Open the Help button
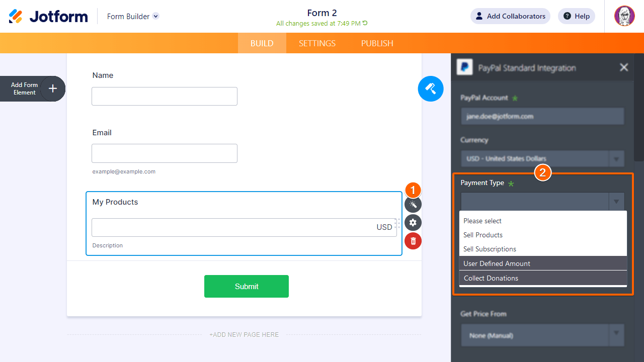 click(x=577, y=16)
